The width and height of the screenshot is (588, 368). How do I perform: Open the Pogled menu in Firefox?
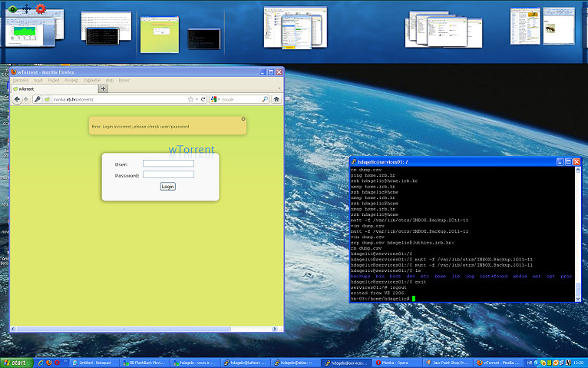click(54, 80)
